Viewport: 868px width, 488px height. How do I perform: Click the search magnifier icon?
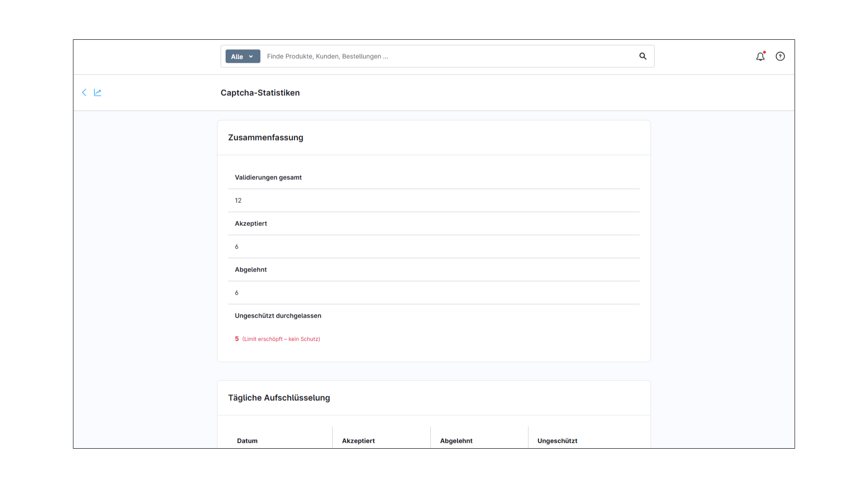[643, 56]
